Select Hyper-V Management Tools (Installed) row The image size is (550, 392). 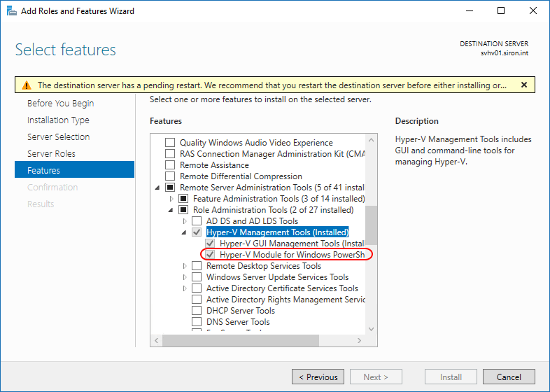(x=278, y=232)
